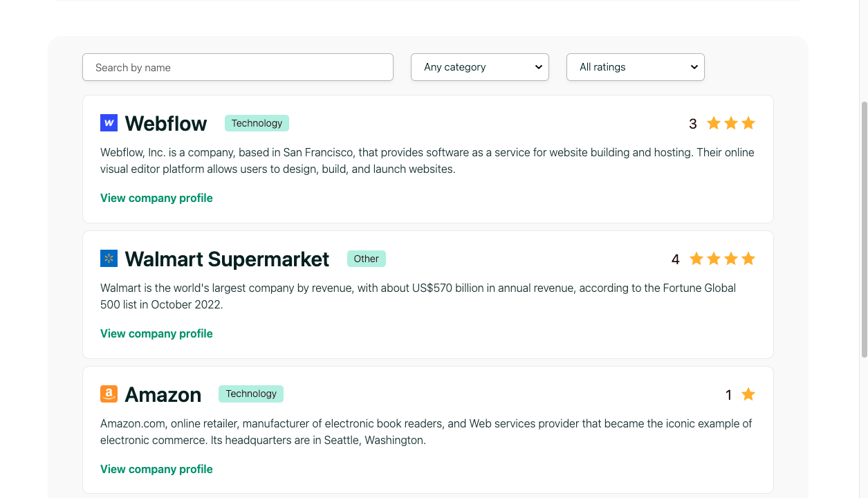The image size is (868, 498).
Task: Click the last star in Walmart's rating
Action: pyautogui.click(x=748, y=259)
